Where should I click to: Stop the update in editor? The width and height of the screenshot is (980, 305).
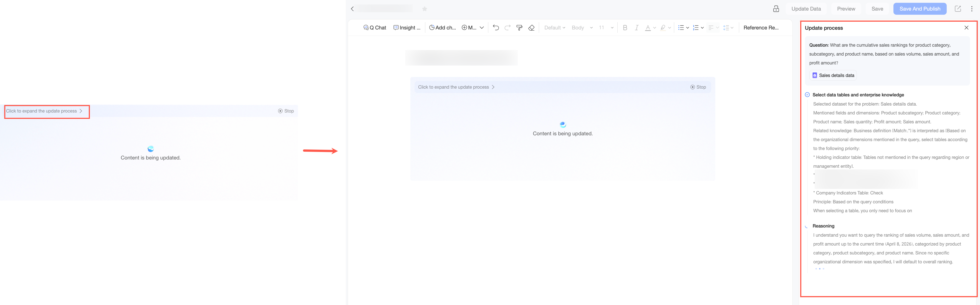click(698, 87)
